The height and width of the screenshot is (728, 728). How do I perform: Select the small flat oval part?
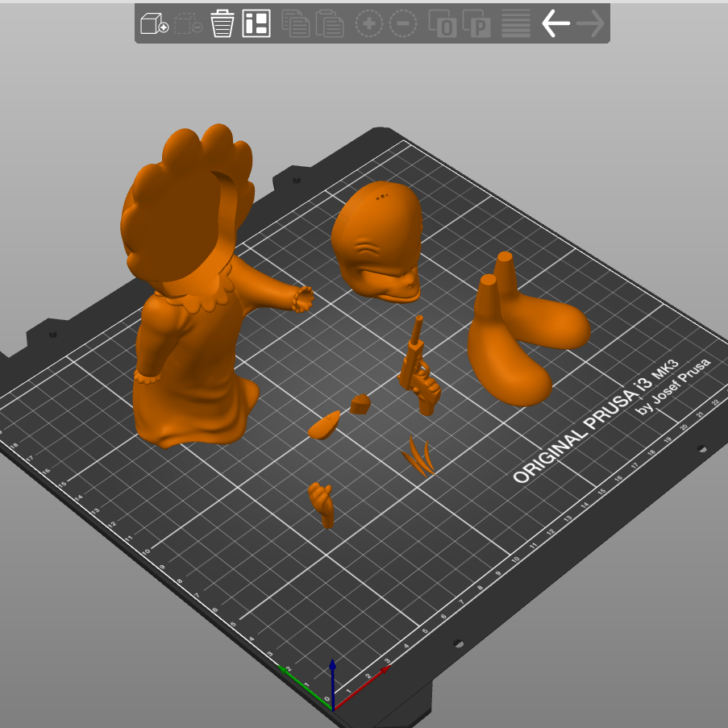click(x=323, y=425)
